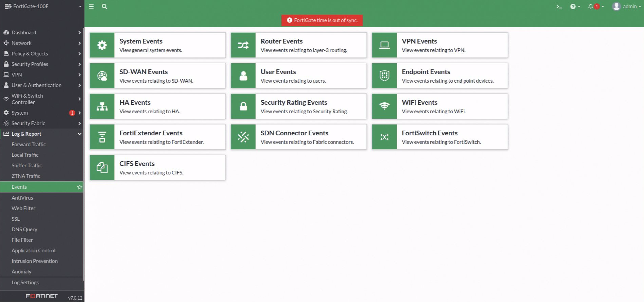Expand the User & Authentication chevron

[79, 85]
